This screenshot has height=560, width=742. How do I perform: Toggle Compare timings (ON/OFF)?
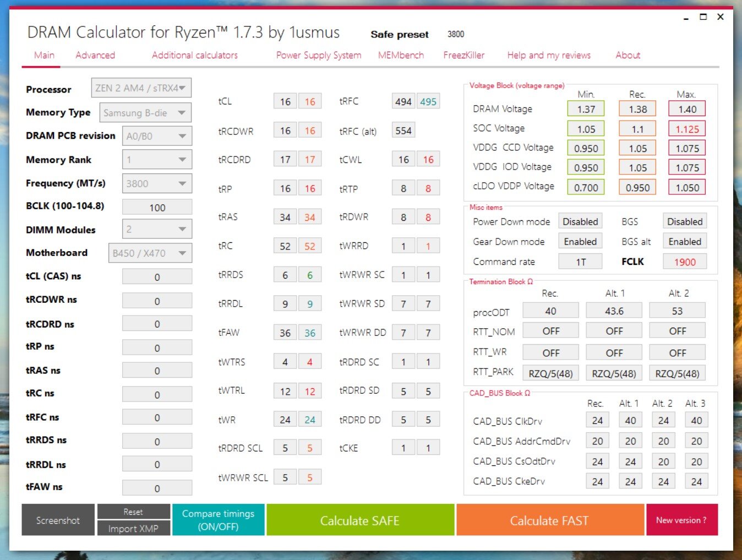(219, 520)
